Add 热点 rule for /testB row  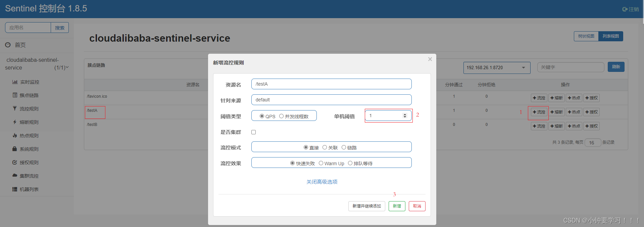pyautogui.click(x=574, y=126)
